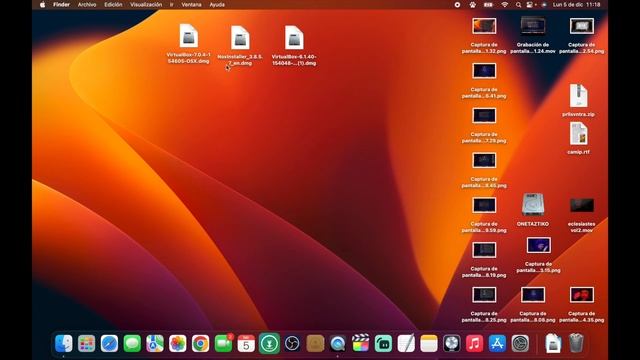Open System Settings in the Dock
The image size is (640, 360).
pyautogui.click(x=520, y=344)
